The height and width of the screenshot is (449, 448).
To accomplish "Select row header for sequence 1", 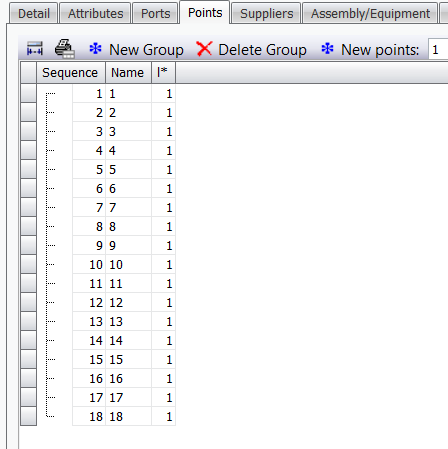I will 28,93.
